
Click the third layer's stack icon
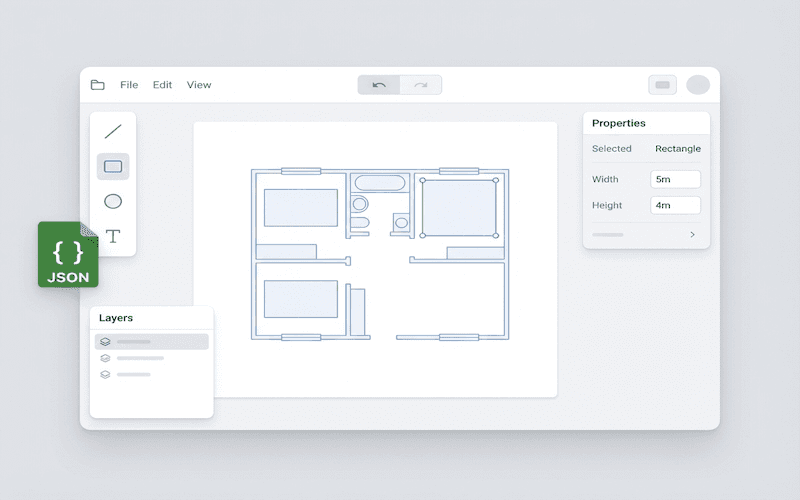tap(105, 374)
